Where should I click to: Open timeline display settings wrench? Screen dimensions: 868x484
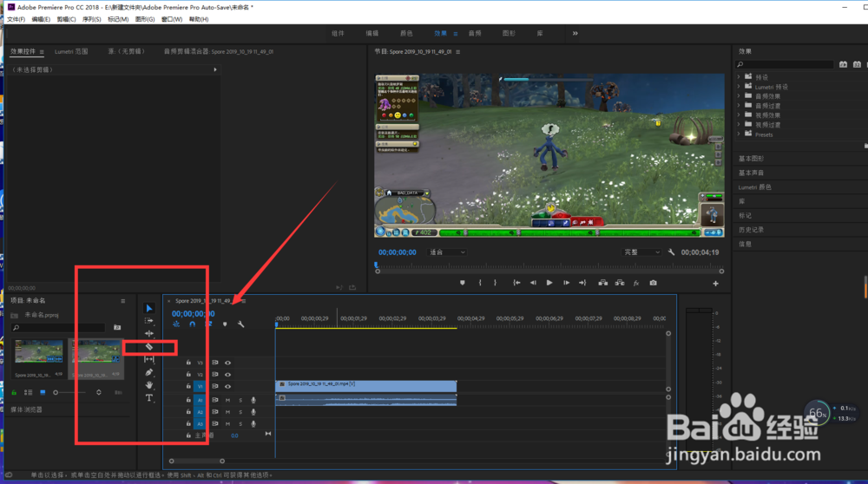240,324
